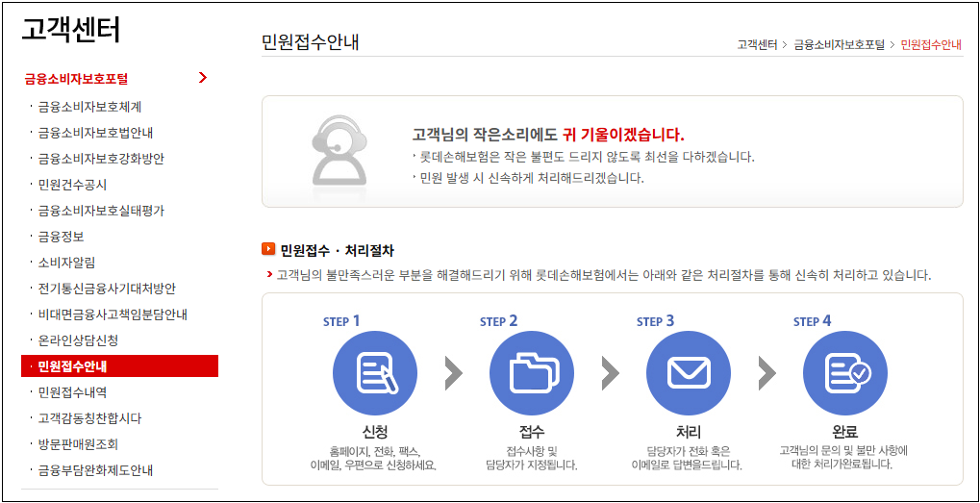The height and width of the screenshot is (503, 980).
Task: Go to 전기통신금융사기대처방안
Action: [106, 289]
